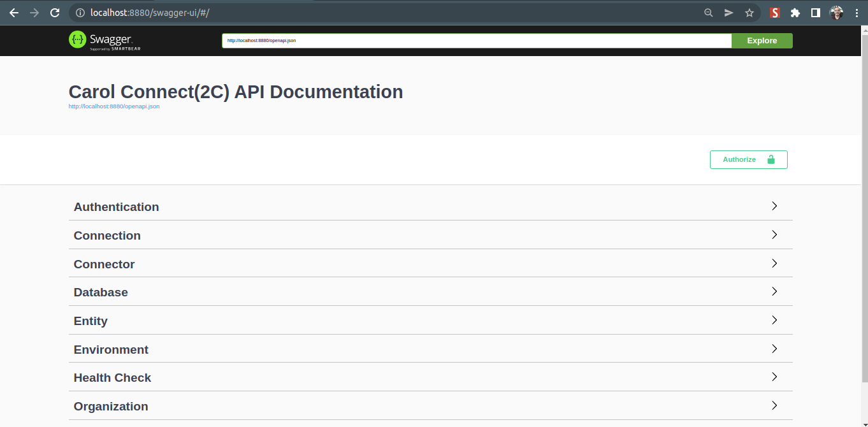
Task: Click the red S extension icon
Action: click(x=775, y=13)
